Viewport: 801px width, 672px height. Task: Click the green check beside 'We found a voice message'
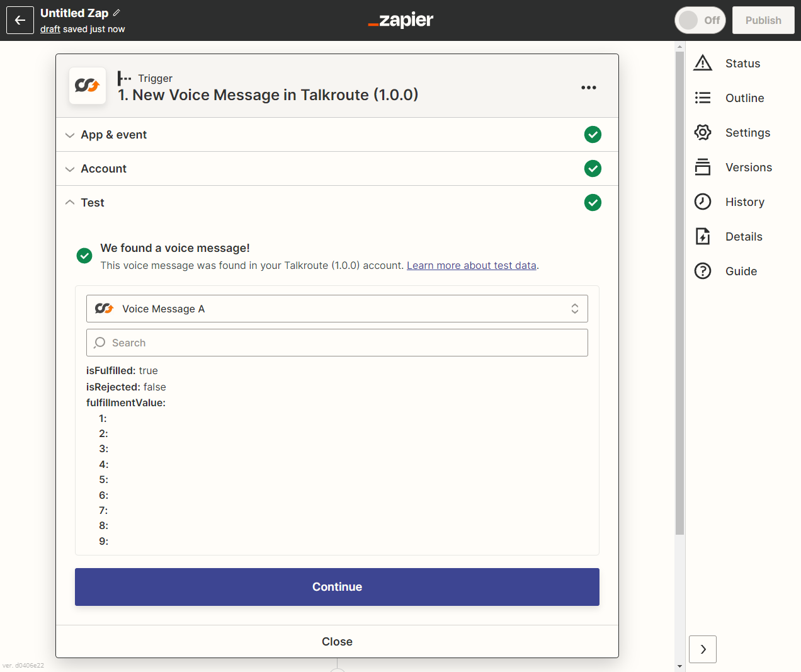[x=84, y=255]
